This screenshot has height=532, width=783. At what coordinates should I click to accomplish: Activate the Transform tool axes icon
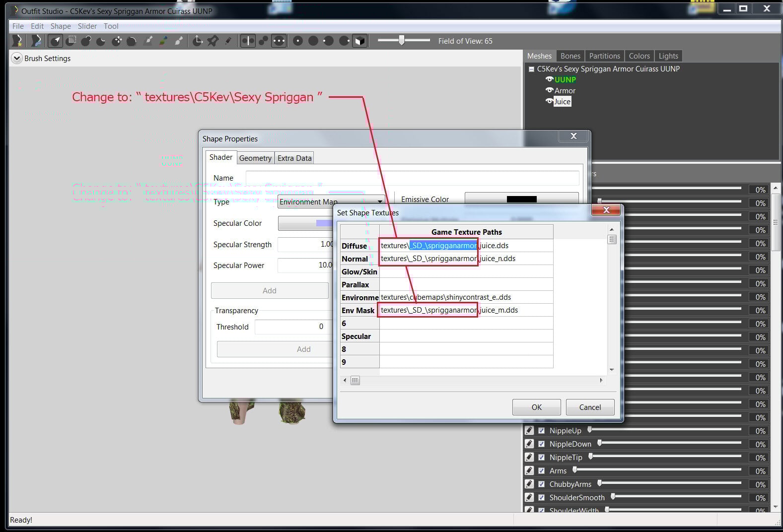coord(198,41)
